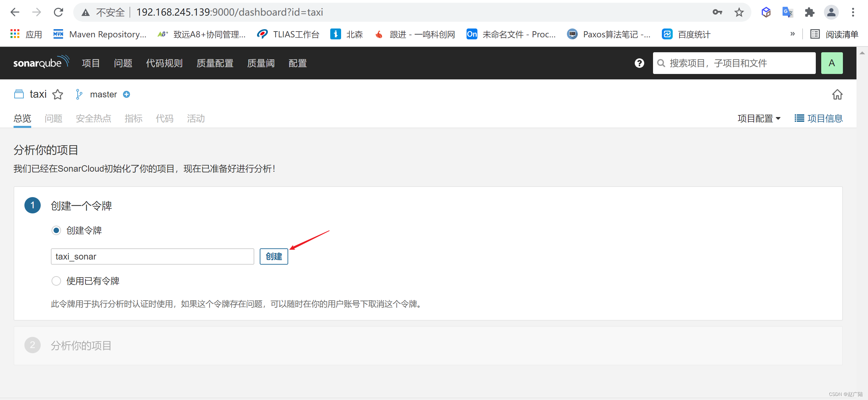The image size is (868, 400).
Task: Click the Google Translate extension icon
Action: [x=787, y=13]
